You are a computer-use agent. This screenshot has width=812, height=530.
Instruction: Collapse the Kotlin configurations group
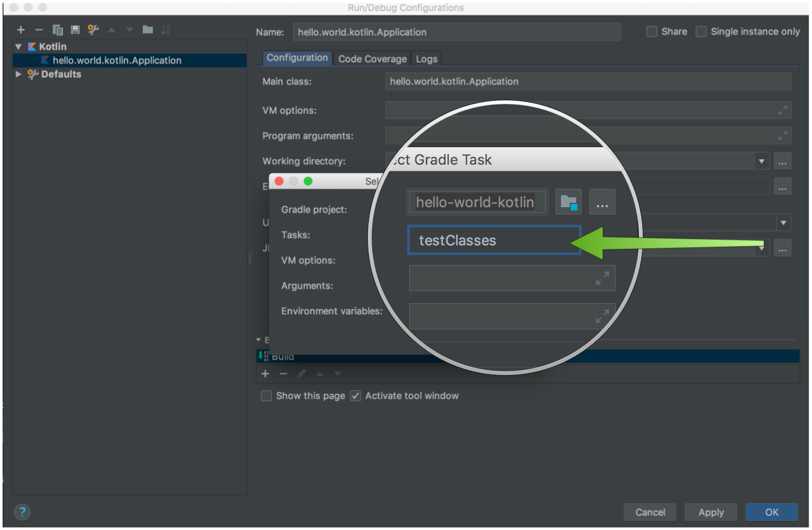[18, 46]
